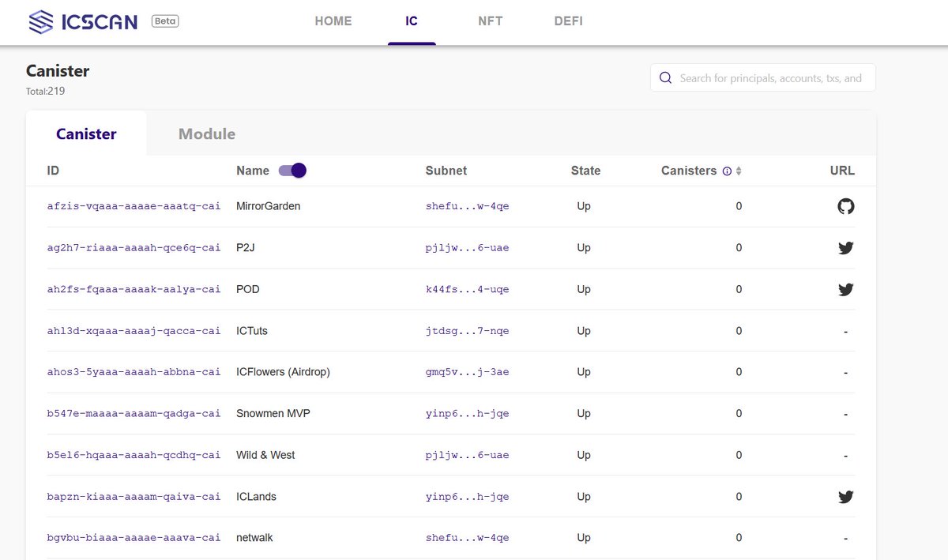Open subnet gmq5v...j-3ae for ICFlowers
The image size is (948, 560).
coord(467,372)
